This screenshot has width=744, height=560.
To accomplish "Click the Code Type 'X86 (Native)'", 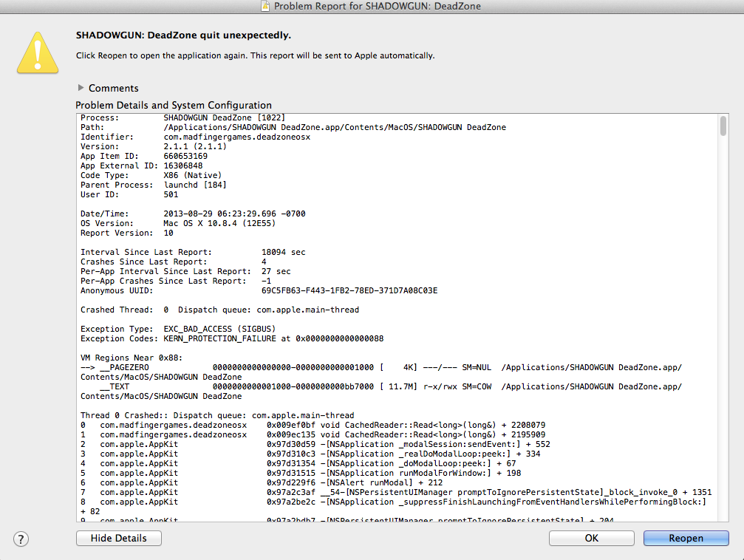I will (x=193, y=175).
